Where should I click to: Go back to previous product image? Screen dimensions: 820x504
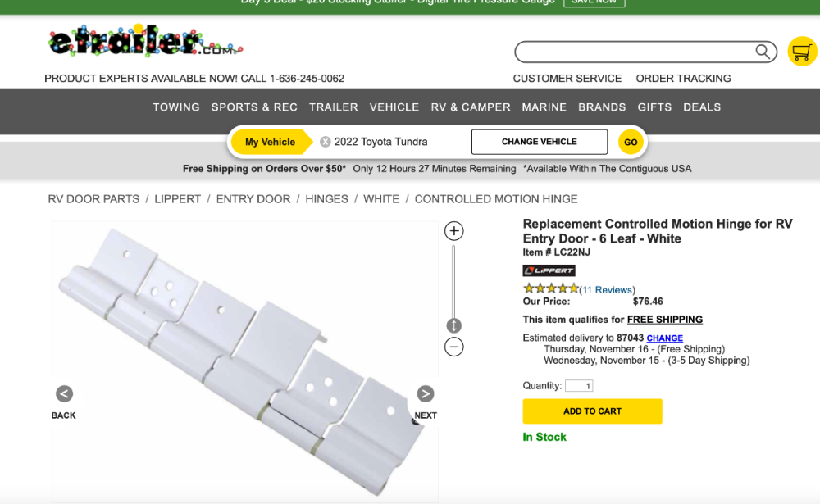pyautogui.click(x=64, y=393)
